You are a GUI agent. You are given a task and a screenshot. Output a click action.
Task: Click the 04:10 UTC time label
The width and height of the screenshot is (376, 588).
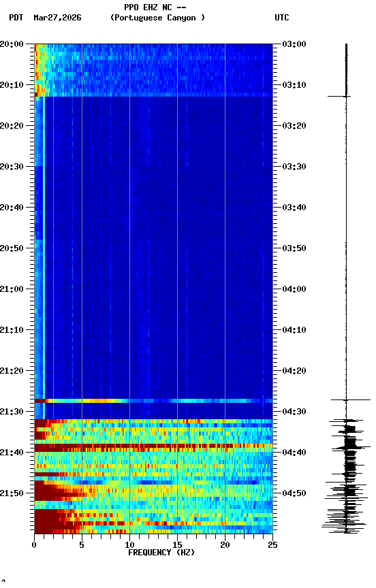coord(294,330)
